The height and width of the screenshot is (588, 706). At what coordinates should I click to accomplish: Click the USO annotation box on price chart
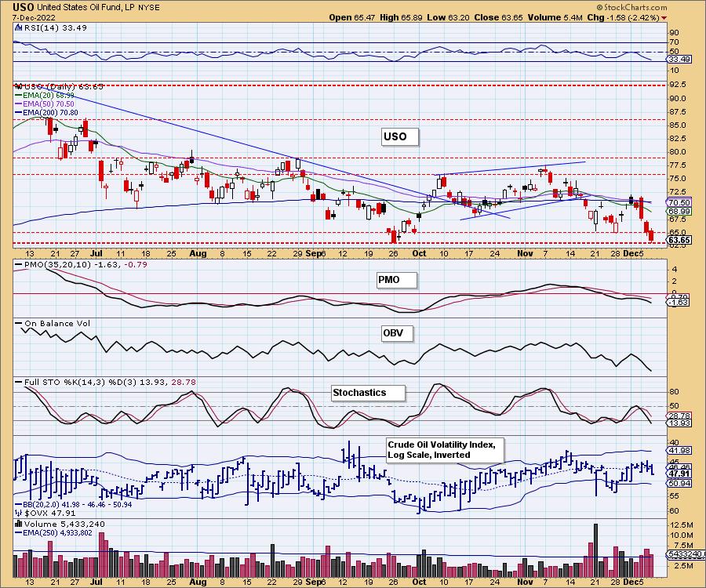click(x=399, y=136)
